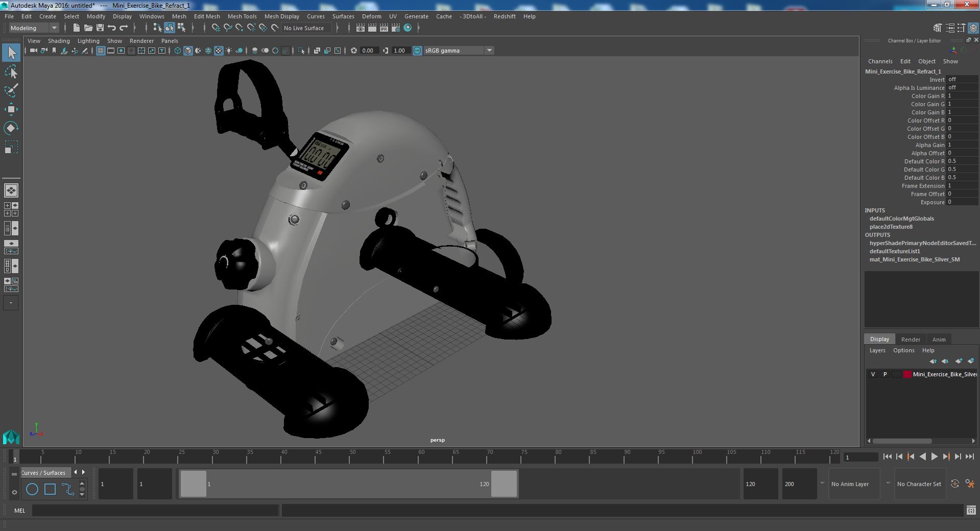The image size is (980, 531).
Task: Open the Redshift menu
Action: [x=505, y=16]
